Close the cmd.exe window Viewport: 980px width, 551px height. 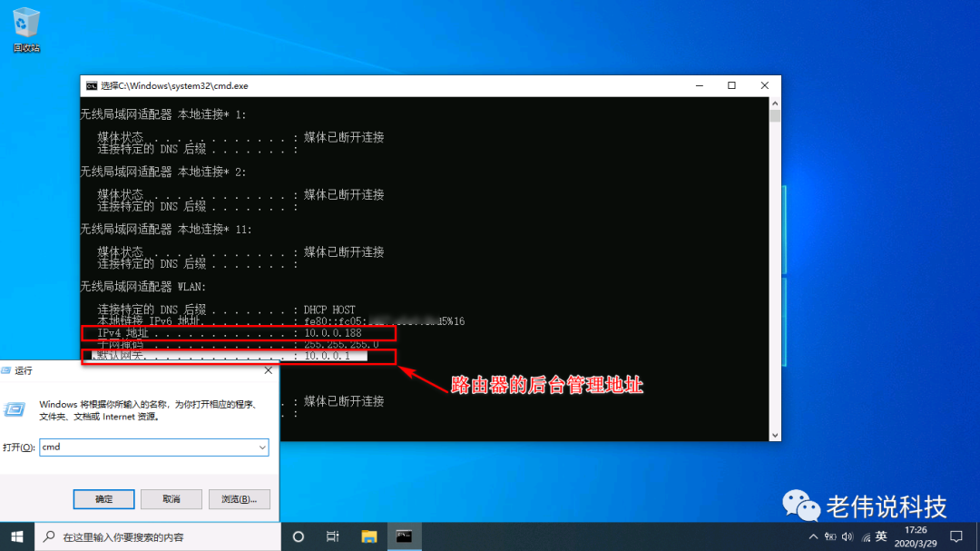tap(764, 85)
